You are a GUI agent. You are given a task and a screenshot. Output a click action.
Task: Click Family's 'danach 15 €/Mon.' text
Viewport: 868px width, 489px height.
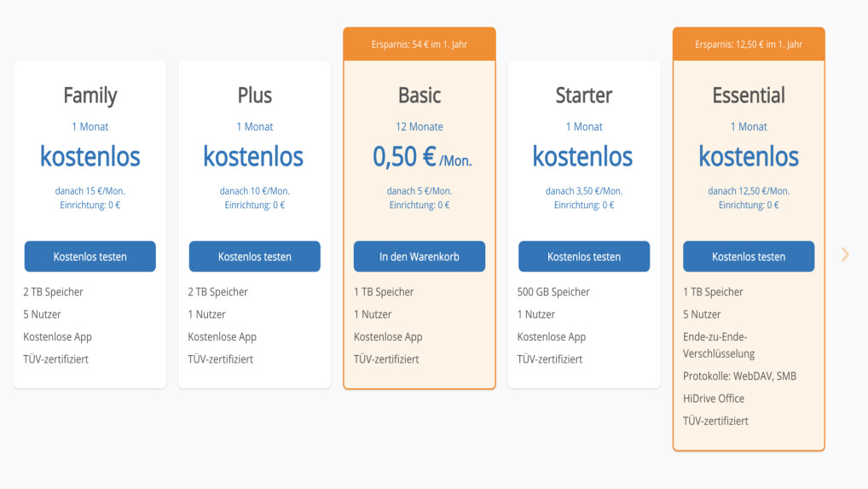click(x=90, y=191)
